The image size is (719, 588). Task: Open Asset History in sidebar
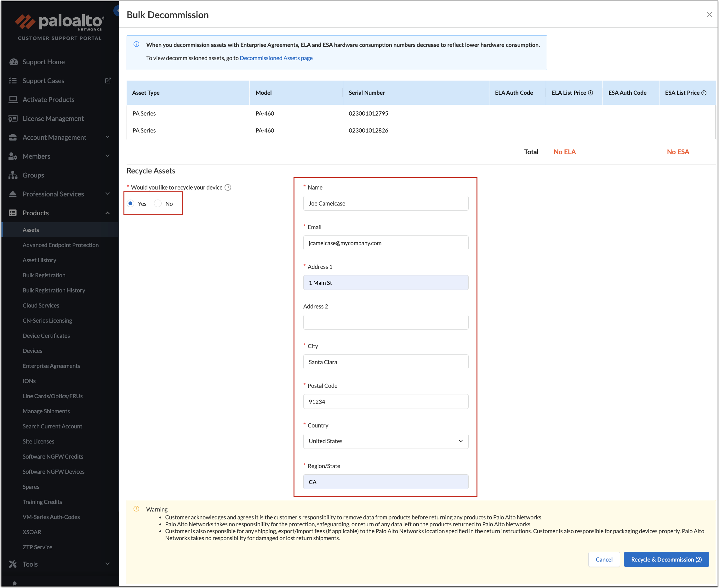(x=39, y=260)
